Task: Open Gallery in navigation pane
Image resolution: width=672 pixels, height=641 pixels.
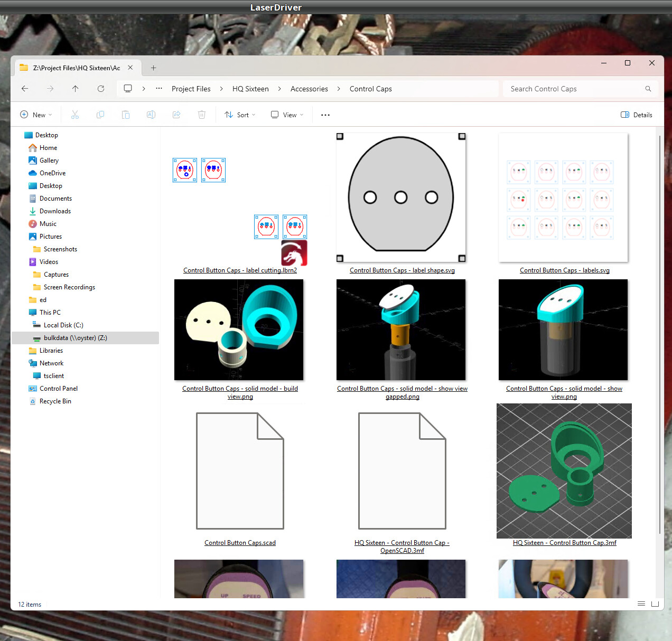Action: [49, 161]
